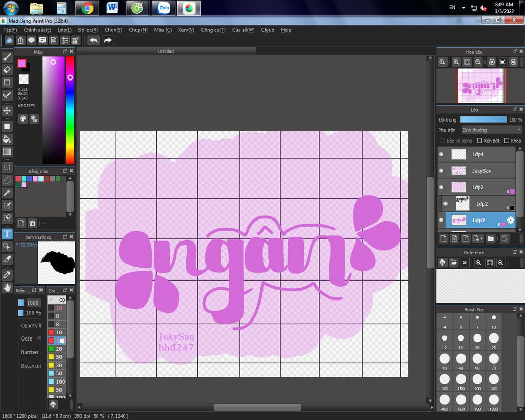
Task: Hide the highlighted Lớp2 layer
Action: click(441, 220)
